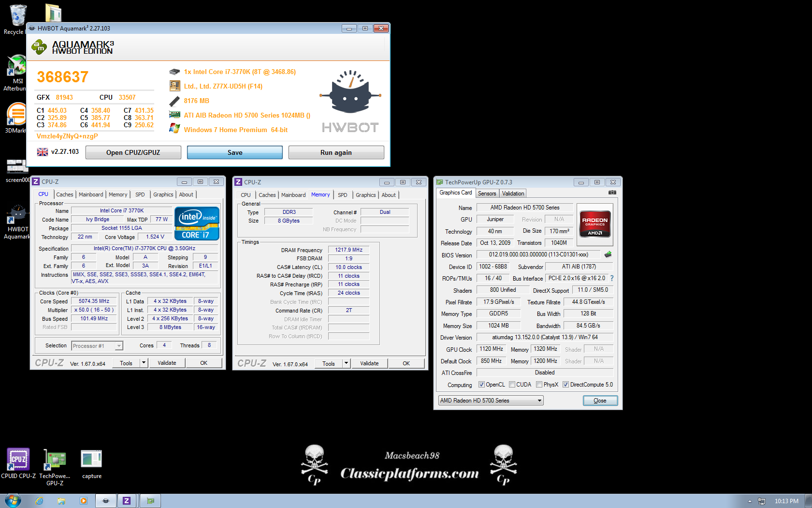812x508 pixels.
Task: Click Open CPUZ/GPUZ button in Aquamark
Action: coord(133,152)
